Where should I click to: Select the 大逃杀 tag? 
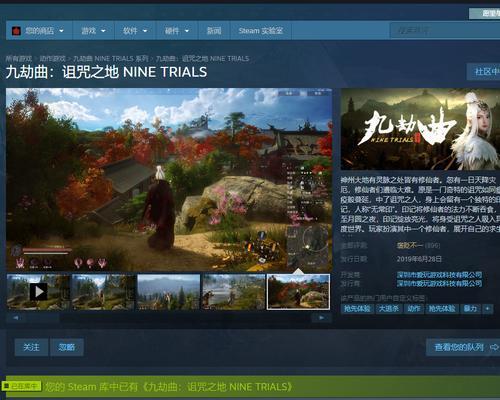click(389, 309)
